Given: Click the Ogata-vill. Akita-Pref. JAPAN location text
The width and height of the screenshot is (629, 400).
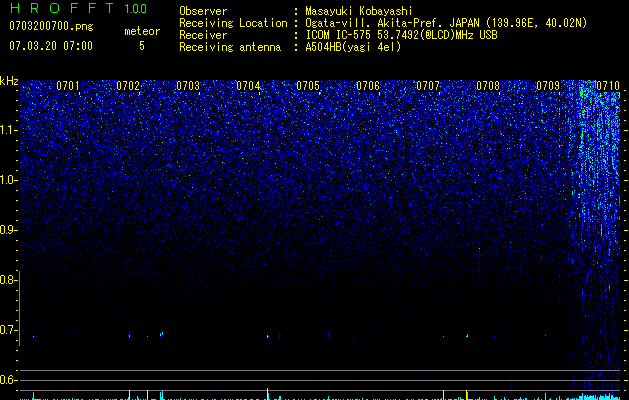Looking at the screenshot, I should (446, 23).
